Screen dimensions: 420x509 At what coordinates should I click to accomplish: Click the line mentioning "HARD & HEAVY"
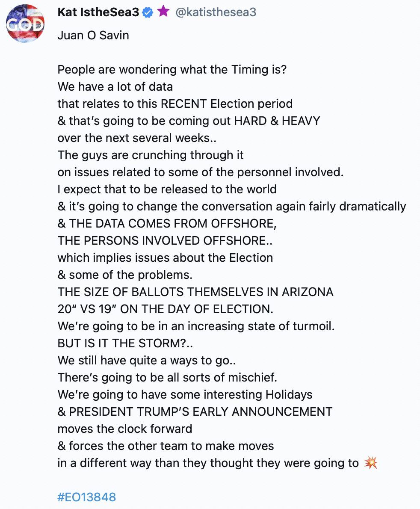189,121
